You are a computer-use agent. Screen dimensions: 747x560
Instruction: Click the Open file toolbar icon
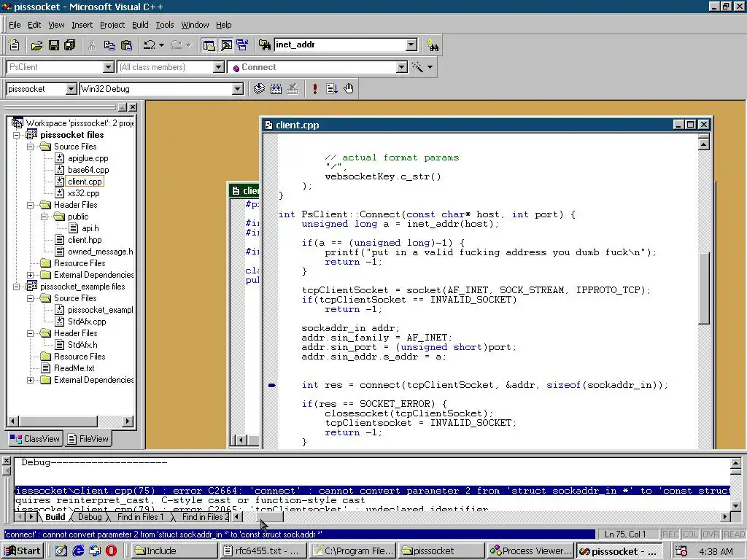click(x=36, y=45)
